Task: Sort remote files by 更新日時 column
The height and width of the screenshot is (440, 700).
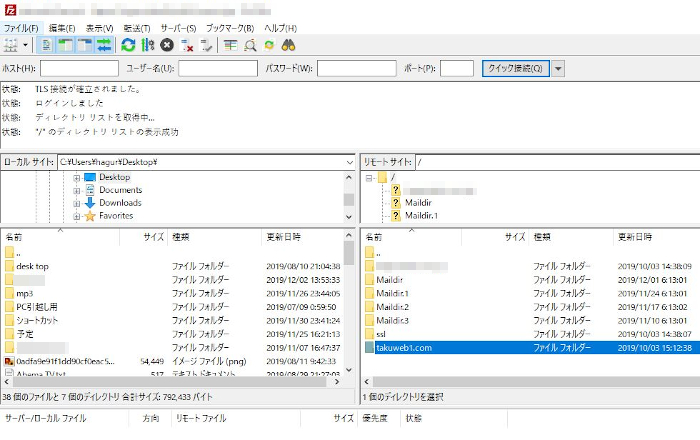Action: click(656, 237)
